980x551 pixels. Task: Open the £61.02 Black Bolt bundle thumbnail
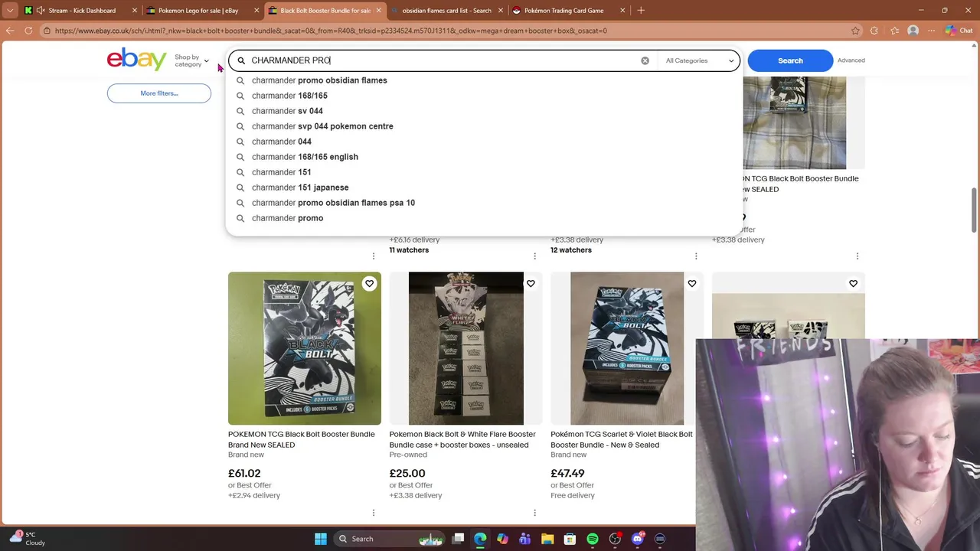coord(305,348)
